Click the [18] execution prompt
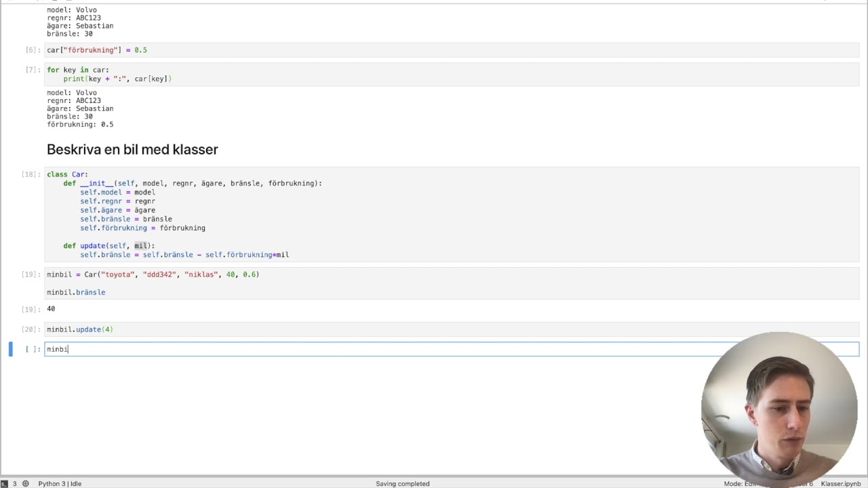 31,174
